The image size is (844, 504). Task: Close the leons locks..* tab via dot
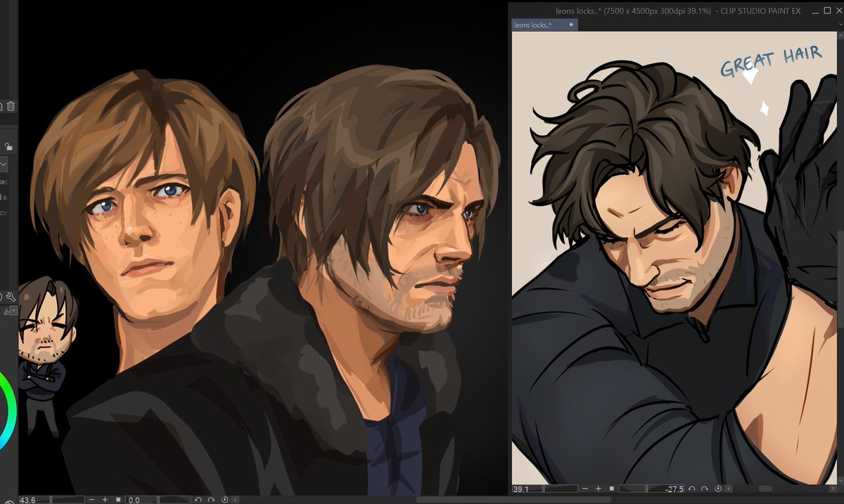[x=571, y=25]
